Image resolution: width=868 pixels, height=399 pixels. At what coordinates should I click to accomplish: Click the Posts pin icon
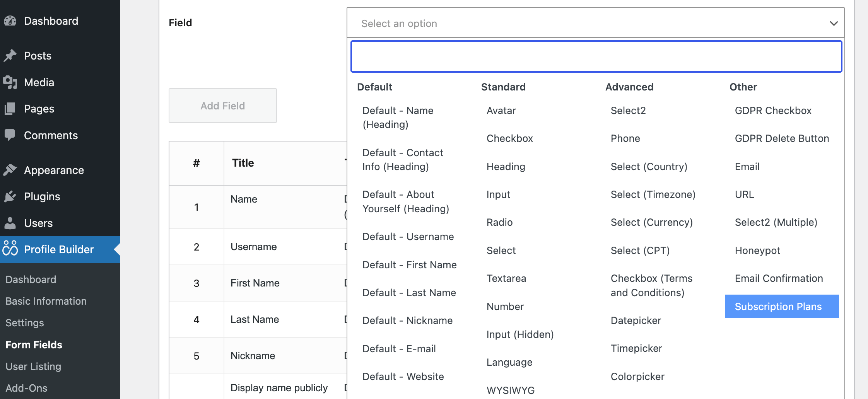click(x=10, y=56)
